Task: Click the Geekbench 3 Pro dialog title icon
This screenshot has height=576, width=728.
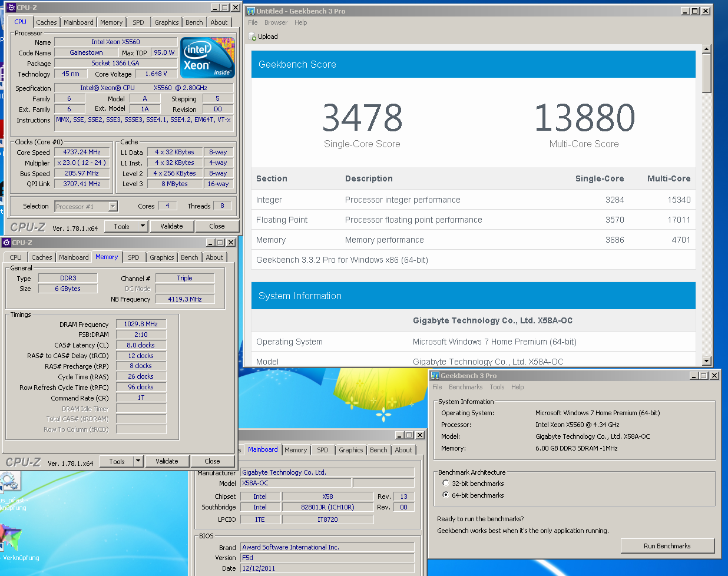Action: [x=435, y=375]
